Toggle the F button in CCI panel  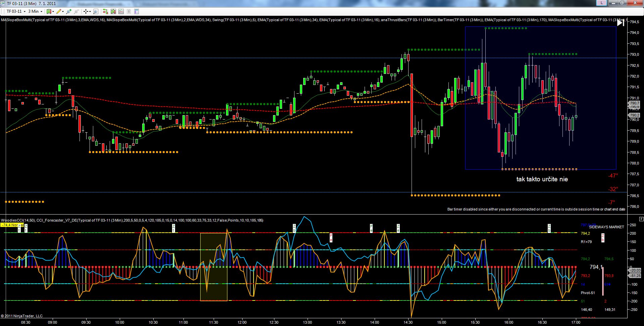[x=641, y=219]
